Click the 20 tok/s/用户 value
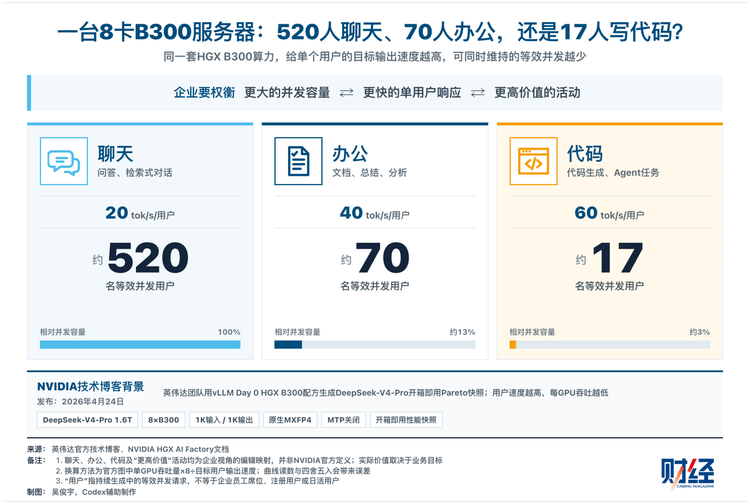The height and width of the screenshot is (504, 750). pyautogui.click(x=140, y=213)
